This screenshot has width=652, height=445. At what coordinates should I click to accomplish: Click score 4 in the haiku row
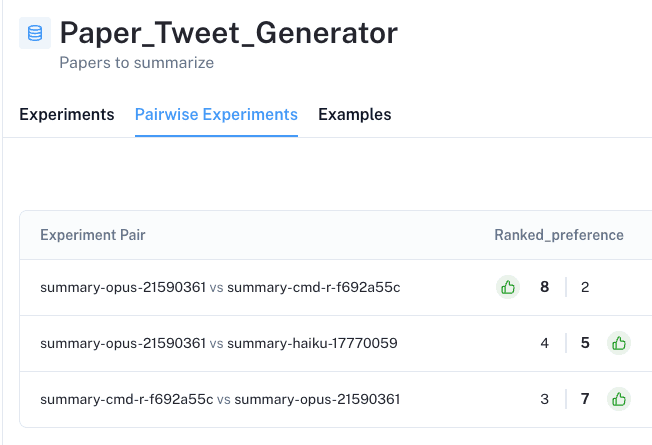544,343
